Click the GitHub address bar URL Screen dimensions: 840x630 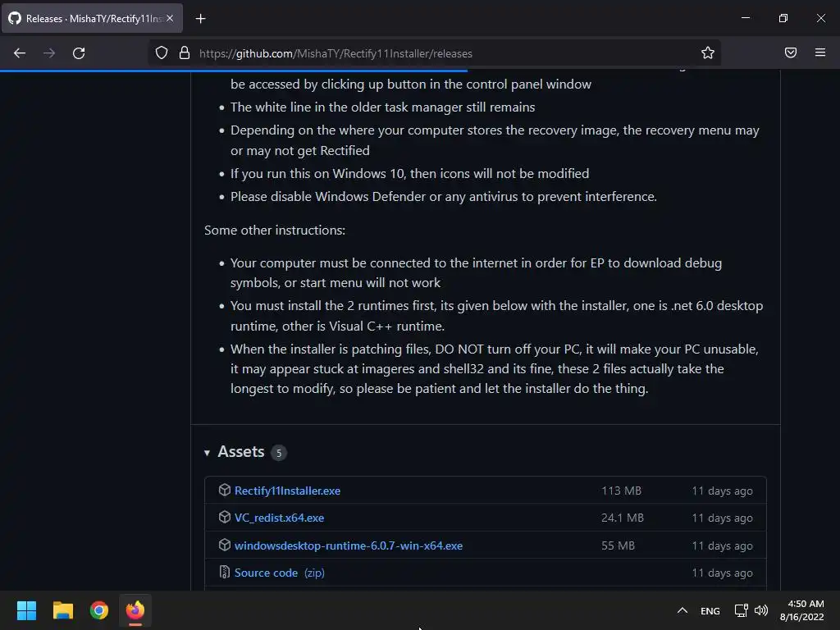pyautogui.click(x=336, y=53)
